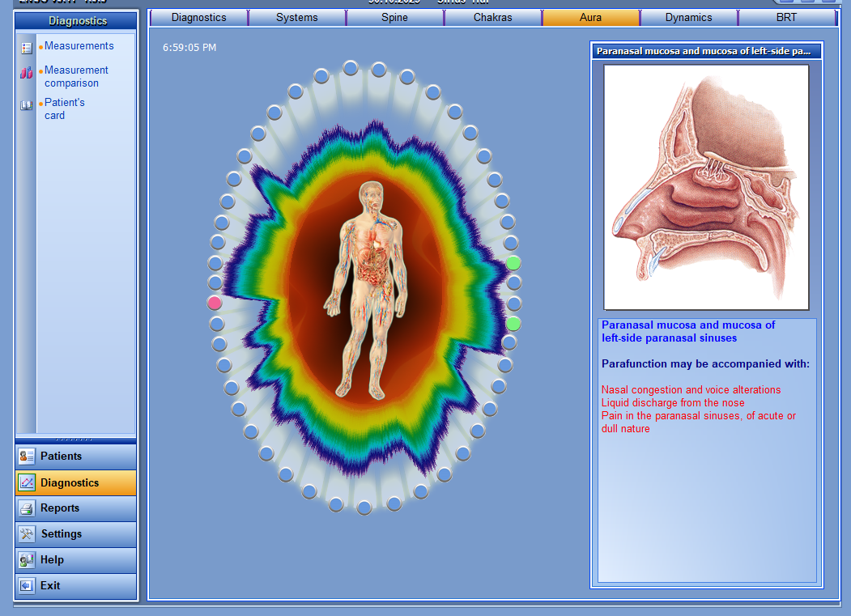Select the pink aura point marker
This screenshot has height=616, width=851.
point(215,303)
